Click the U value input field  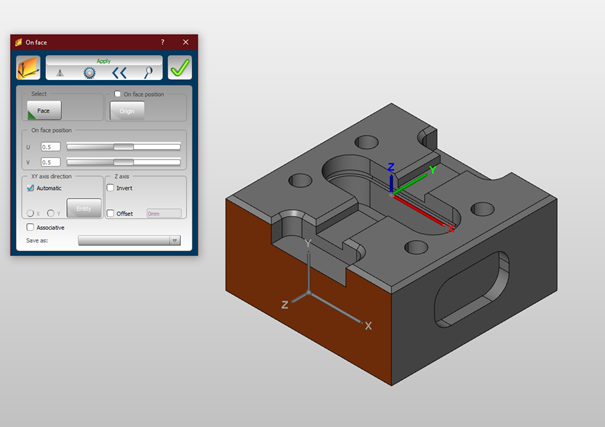[49, 147]
